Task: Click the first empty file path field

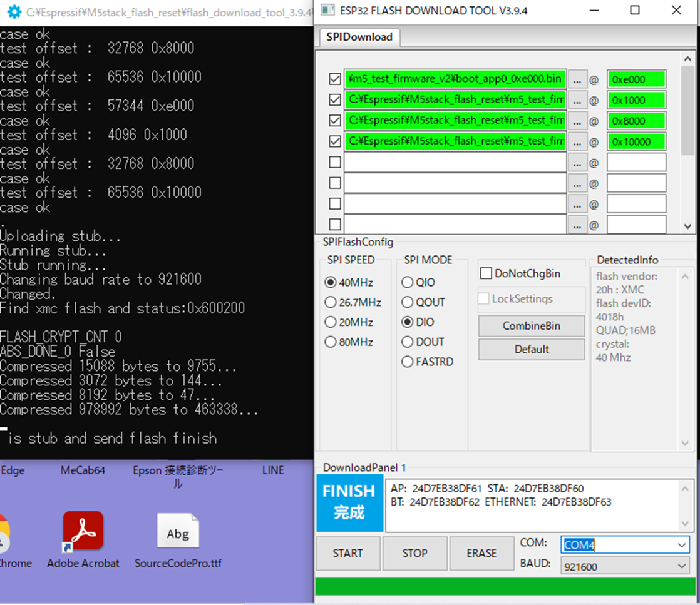Action: 455,163
